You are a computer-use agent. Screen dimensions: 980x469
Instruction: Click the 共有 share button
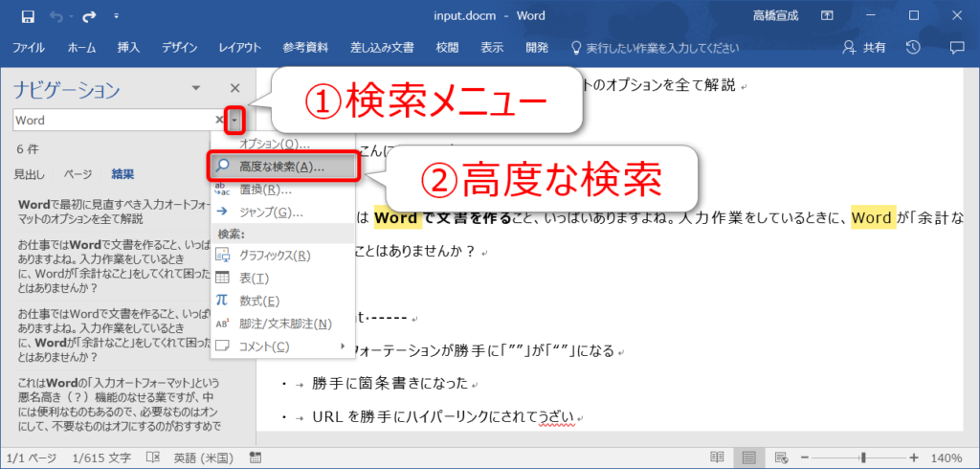[864, 48]
